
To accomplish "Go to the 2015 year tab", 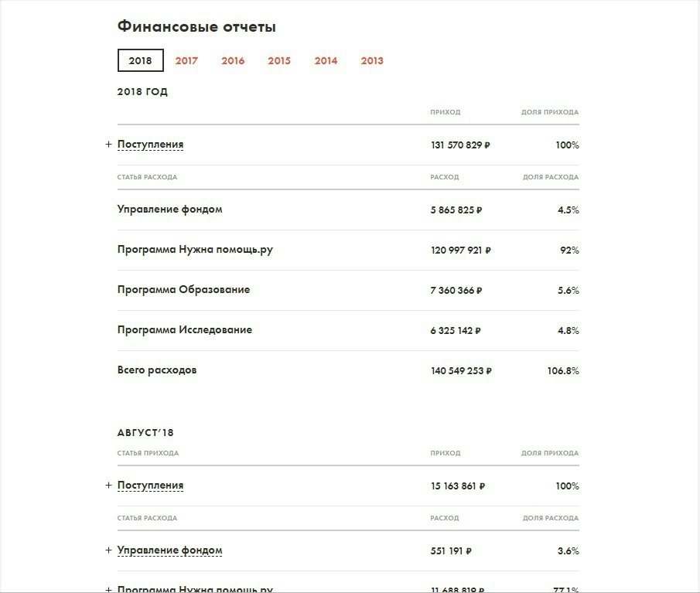I will pos(279,60).
